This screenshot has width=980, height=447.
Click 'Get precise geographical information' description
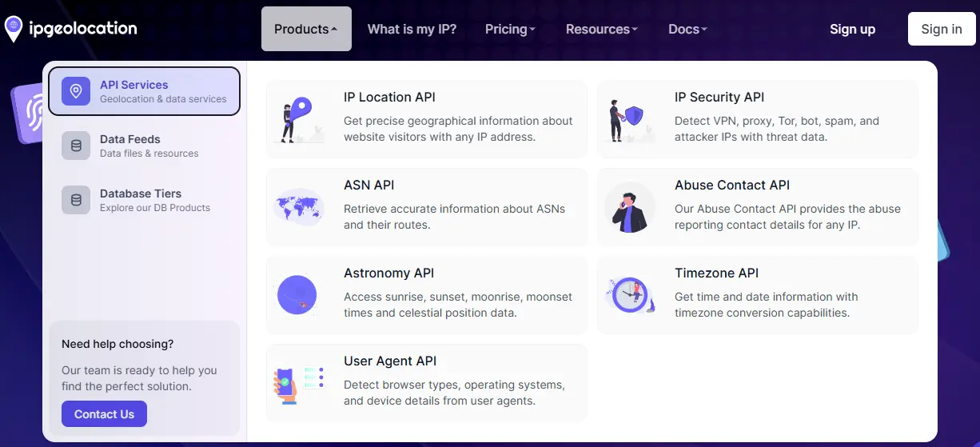pos(458,129)
